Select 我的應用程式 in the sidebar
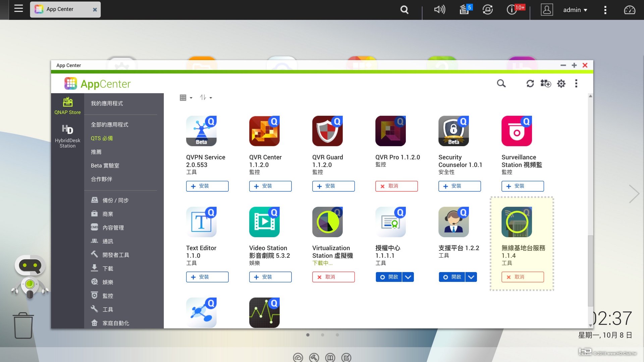644x362 pixels. point(107,103)
